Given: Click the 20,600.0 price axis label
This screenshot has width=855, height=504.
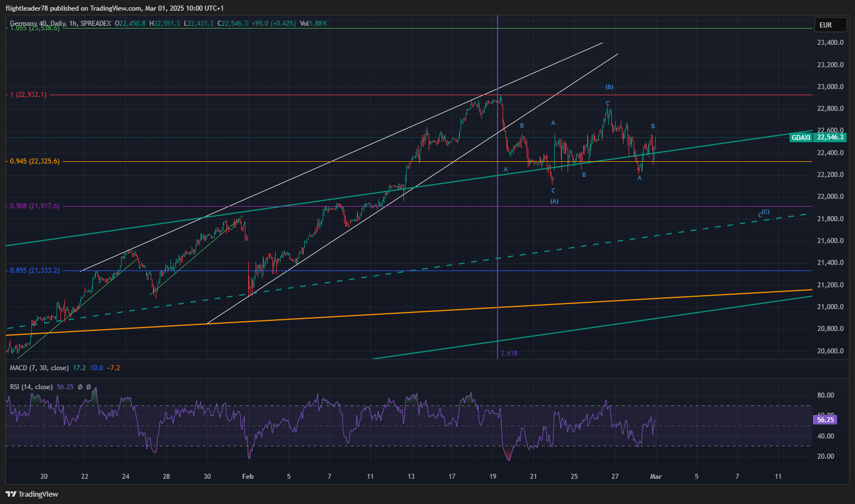Looking at the screenshot, I should (830, 351).
